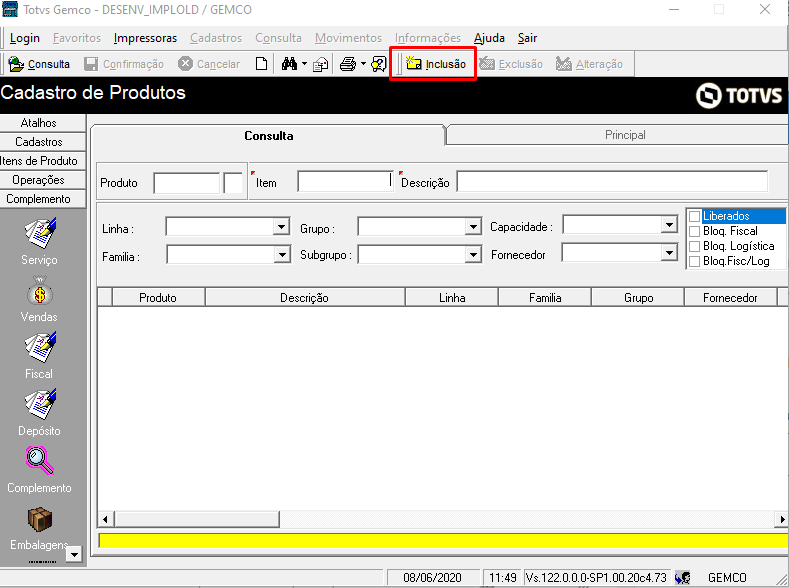Viewport: 789px width, 588px height.
Task: Click the Grupo column header
Action: (638, 298)
